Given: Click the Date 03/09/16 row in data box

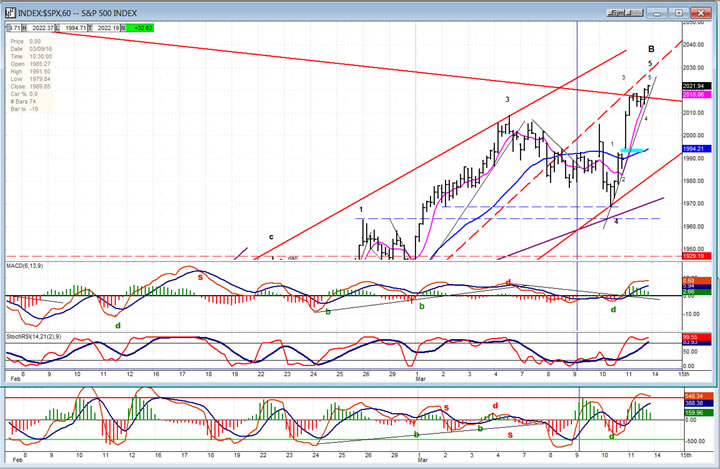Looking at the screenshot, I should click(31, 49).
